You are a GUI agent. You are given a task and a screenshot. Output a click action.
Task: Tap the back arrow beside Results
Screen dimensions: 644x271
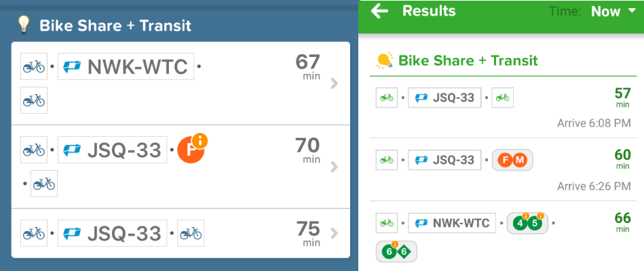pos(379,11)
